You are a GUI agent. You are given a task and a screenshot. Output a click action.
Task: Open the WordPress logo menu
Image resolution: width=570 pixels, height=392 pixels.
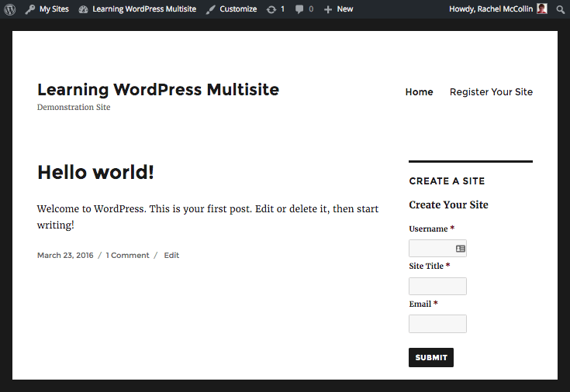[x=10, y=9]
